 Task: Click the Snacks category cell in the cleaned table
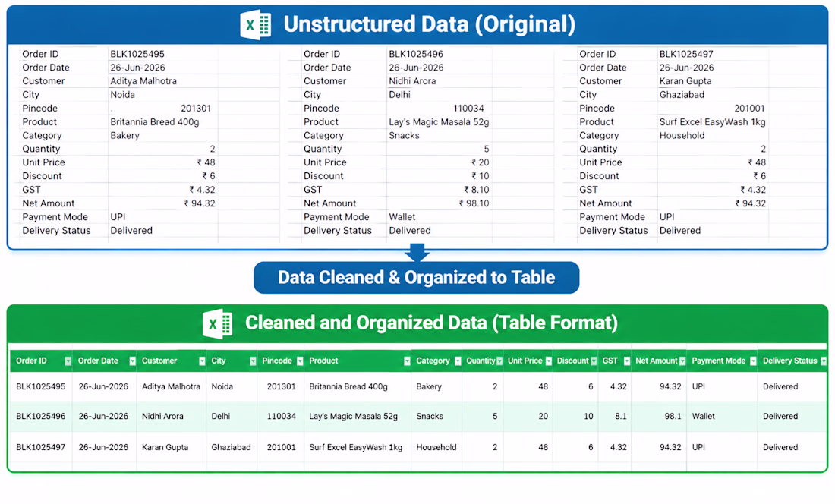pos(429,417)
